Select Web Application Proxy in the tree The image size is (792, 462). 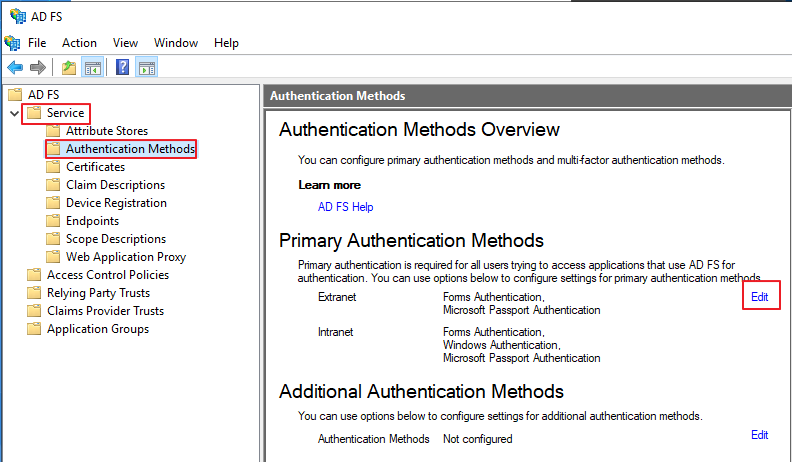[126, 257]
